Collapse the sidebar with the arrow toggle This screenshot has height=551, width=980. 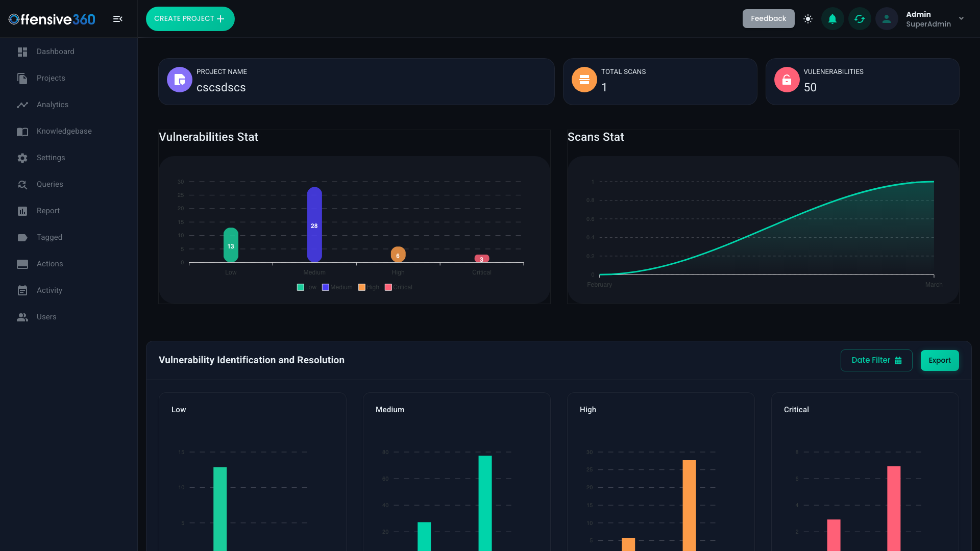(x=117, y=18)
